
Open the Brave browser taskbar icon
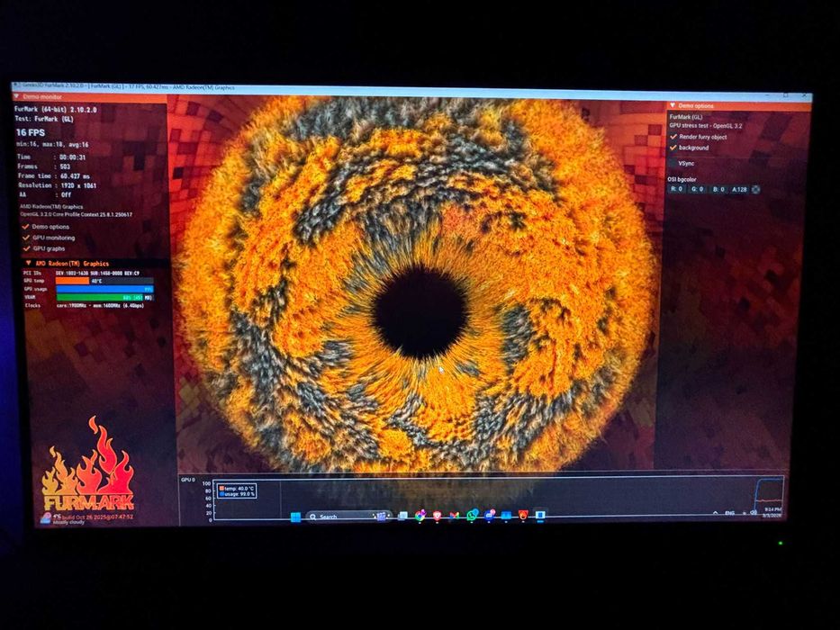[437, 516]
